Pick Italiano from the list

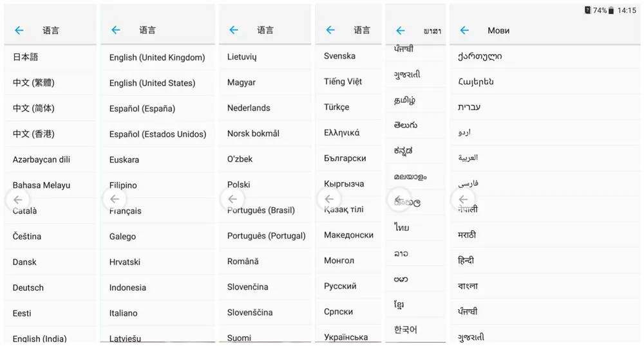(158, 313)
